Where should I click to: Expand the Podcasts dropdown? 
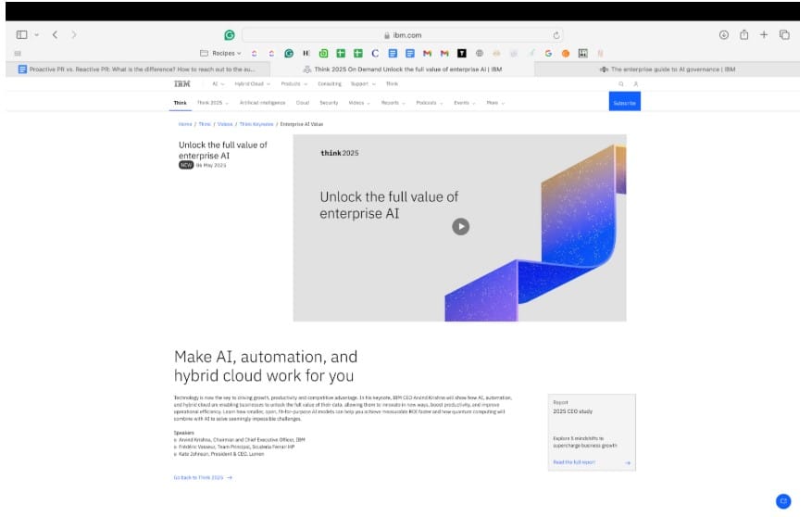click(x=427, y=103)
